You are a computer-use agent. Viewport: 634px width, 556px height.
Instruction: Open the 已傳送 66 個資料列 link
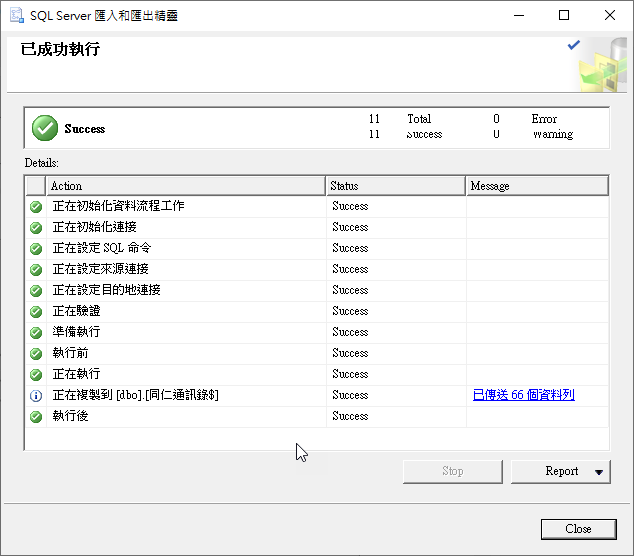524,395
